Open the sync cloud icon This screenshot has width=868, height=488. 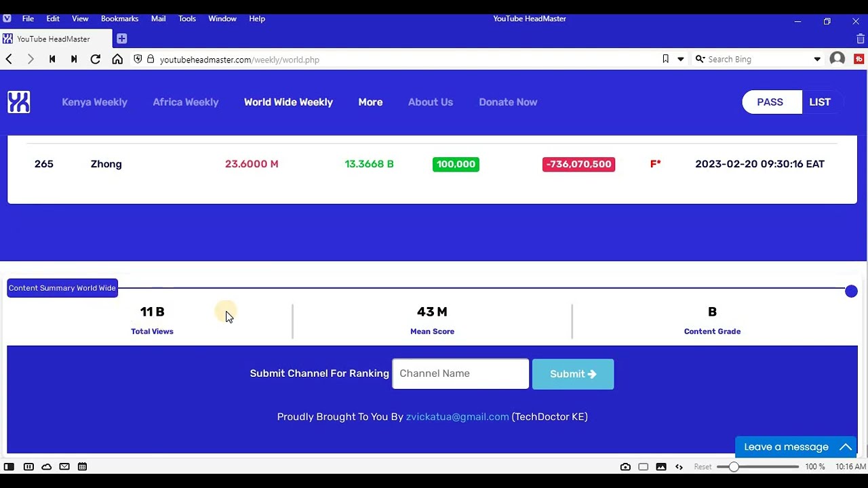[47, 466]
